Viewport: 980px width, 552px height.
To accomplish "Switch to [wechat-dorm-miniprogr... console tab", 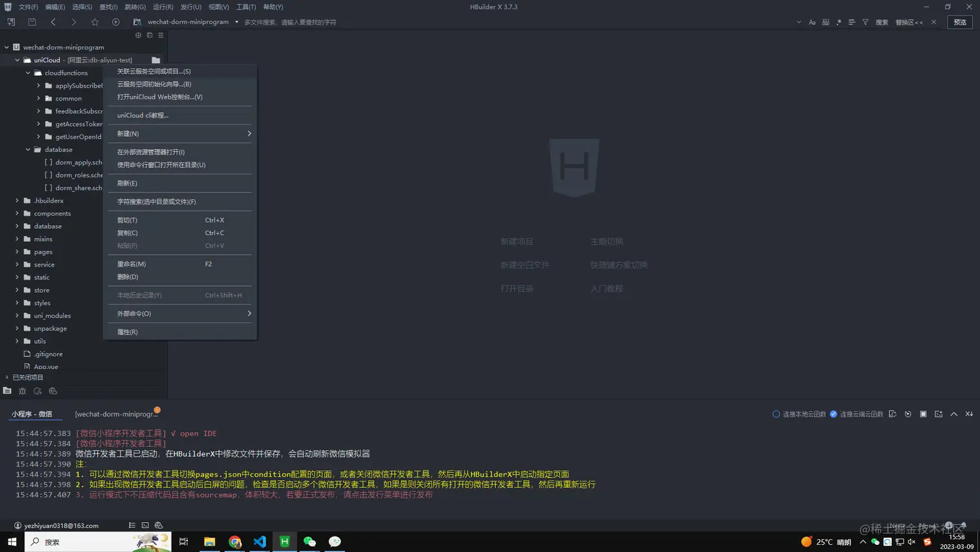I will click(x=117, y=414).
